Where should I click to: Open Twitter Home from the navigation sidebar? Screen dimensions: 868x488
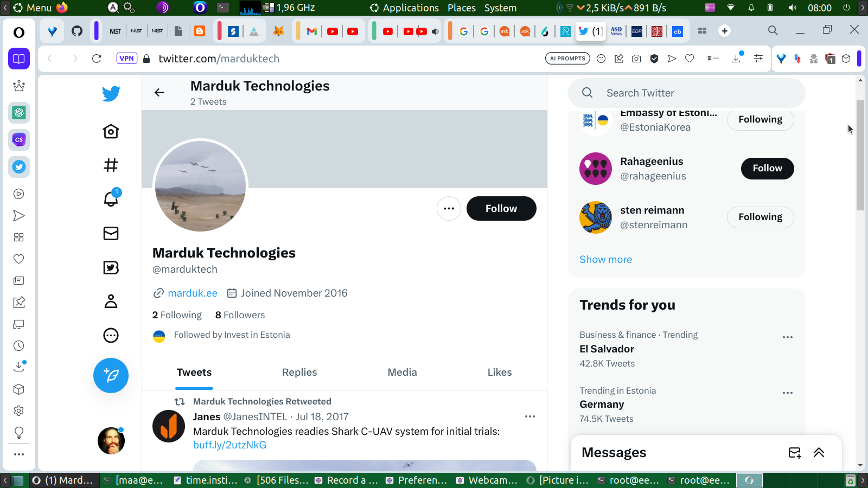111,131
